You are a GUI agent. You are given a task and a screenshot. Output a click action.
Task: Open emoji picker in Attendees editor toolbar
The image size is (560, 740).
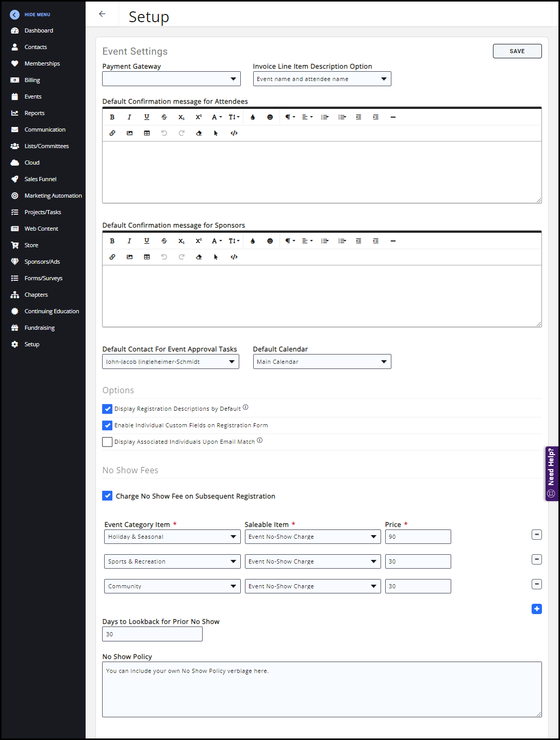click(x=270, y=117)
